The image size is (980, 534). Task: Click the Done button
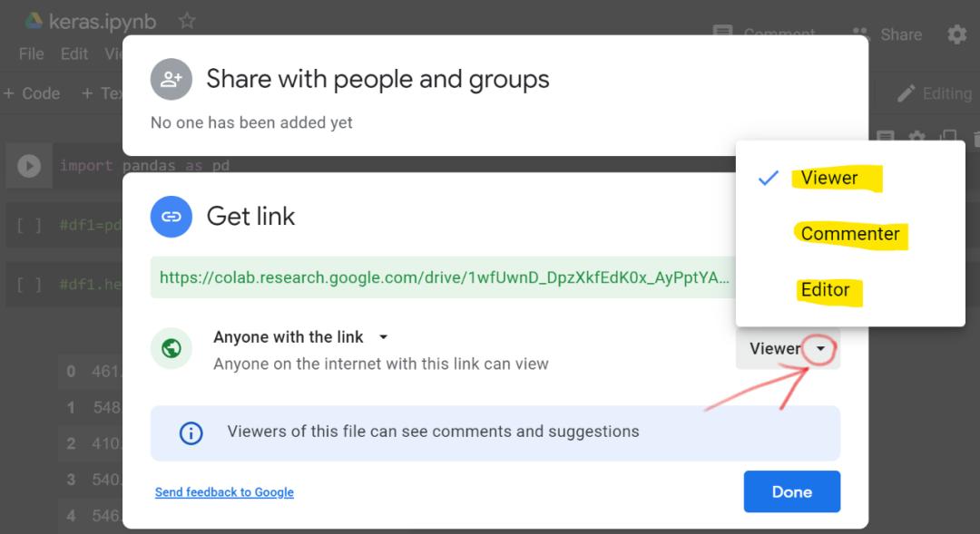(x=792, y=491)
